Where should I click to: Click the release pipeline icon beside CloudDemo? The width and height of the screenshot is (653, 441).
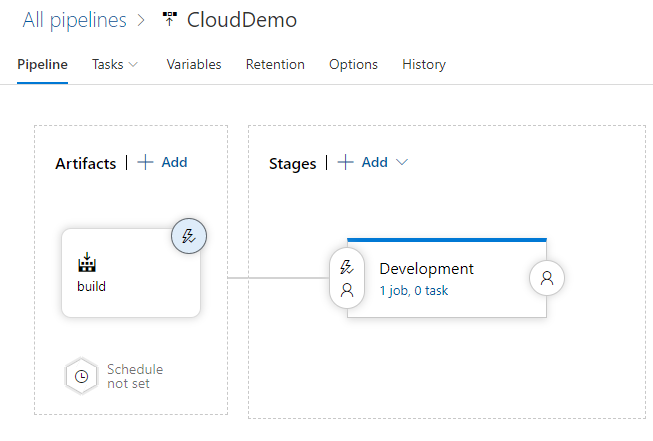pyautogui.click(x=169, y=20)
